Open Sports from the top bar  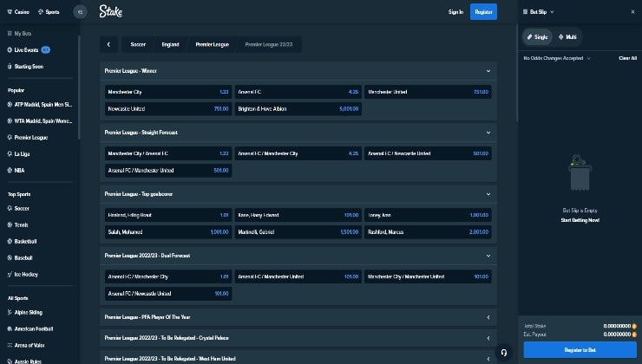(49, 12)
